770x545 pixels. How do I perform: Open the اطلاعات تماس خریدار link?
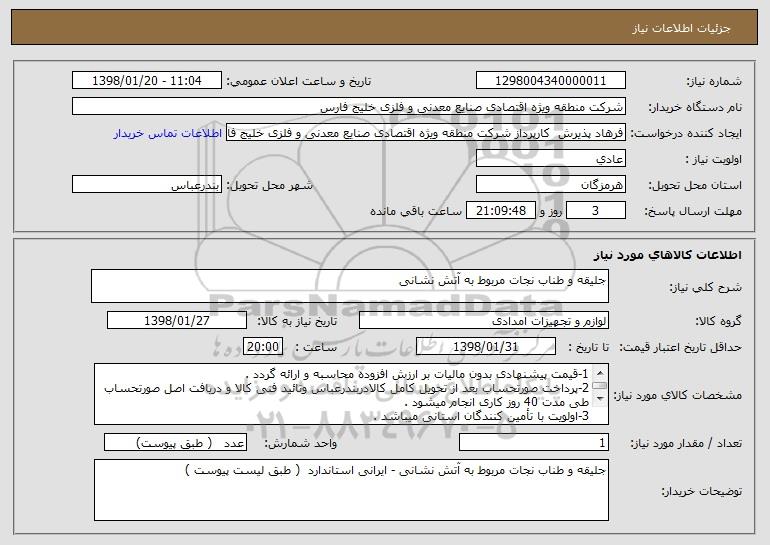(168, 133)
